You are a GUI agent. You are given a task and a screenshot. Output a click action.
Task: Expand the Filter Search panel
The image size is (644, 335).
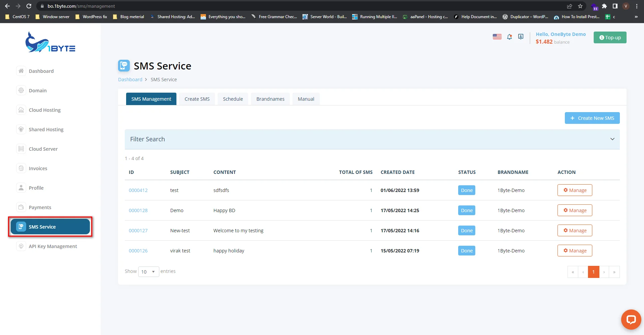pyautogui.click(x=372, y=139)
